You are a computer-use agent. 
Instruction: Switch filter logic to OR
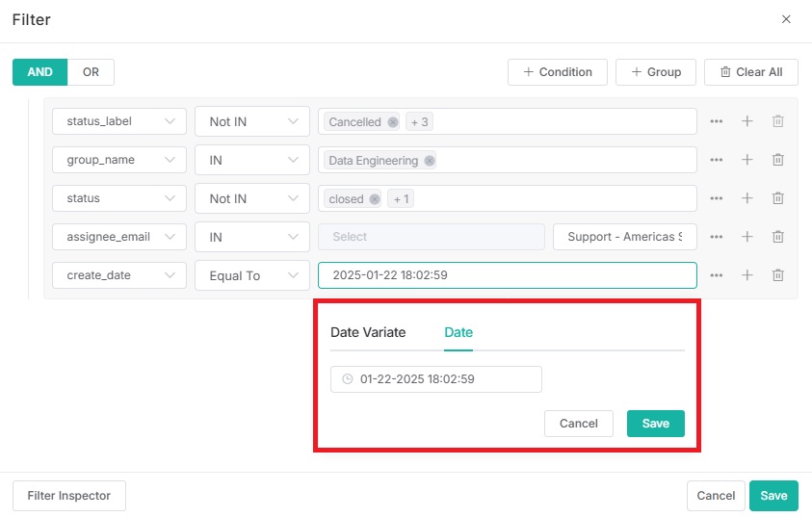[91, 72]
